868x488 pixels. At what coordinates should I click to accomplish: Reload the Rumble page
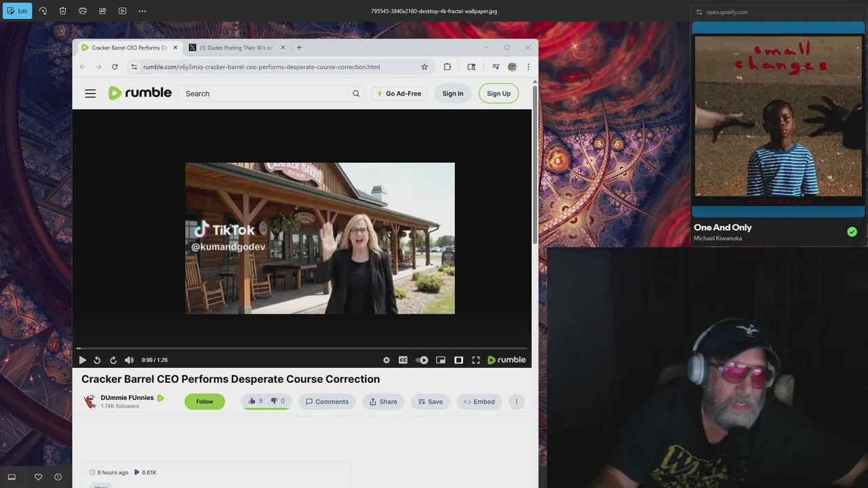pyautogui.click(x=115, y=66)
